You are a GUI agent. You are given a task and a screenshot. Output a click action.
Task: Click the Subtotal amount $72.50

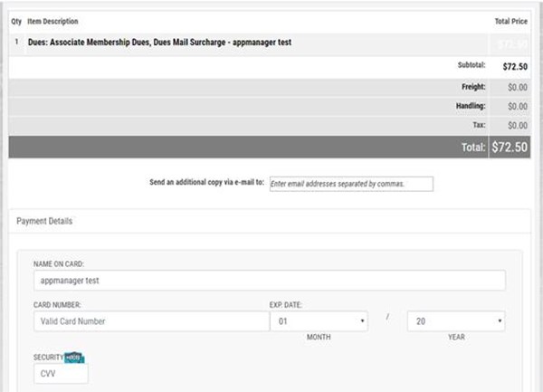513,67
